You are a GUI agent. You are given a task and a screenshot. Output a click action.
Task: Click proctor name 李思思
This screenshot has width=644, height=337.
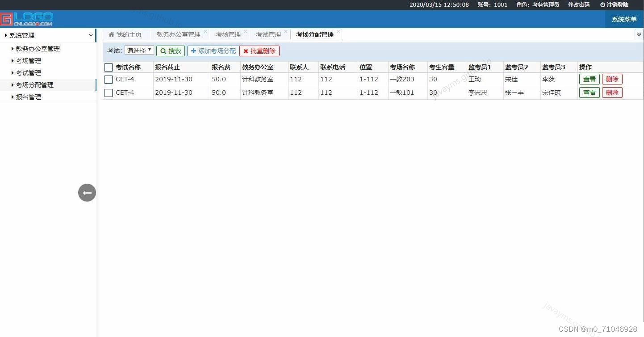478,93
